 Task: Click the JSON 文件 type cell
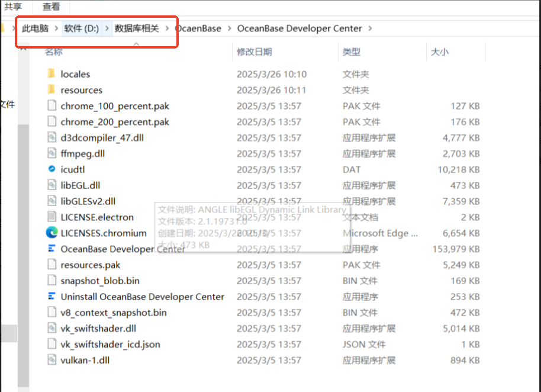364,344
